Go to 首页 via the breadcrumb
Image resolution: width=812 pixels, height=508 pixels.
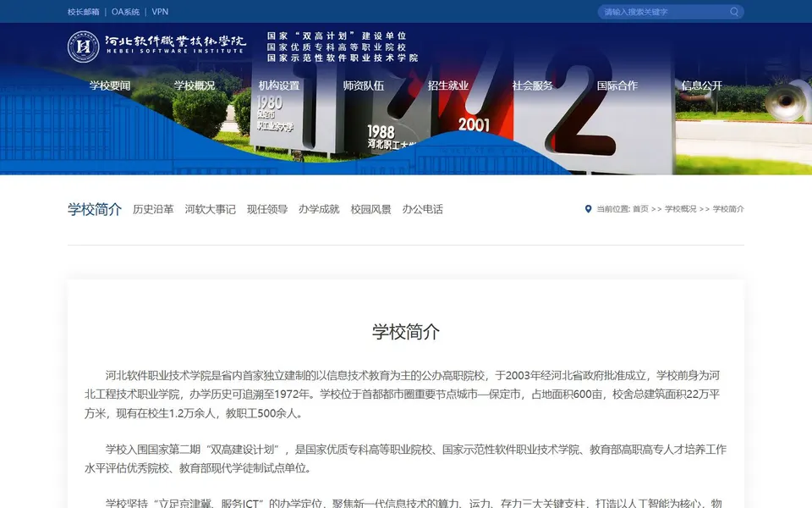click(x=640, y=209)
